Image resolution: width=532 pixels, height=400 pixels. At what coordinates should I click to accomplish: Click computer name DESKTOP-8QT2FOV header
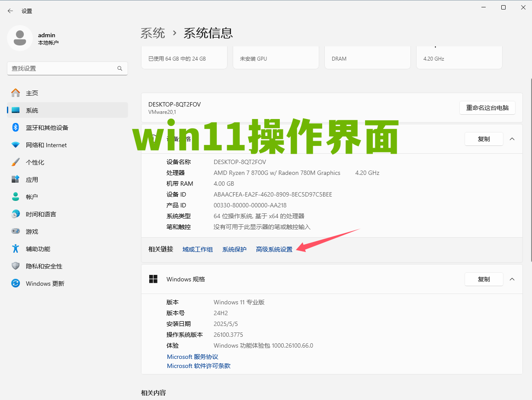point(174,104)
